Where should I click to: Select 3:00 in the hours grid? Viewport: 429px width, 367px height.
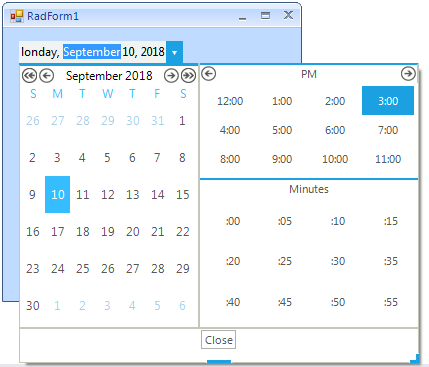[388, 101]
